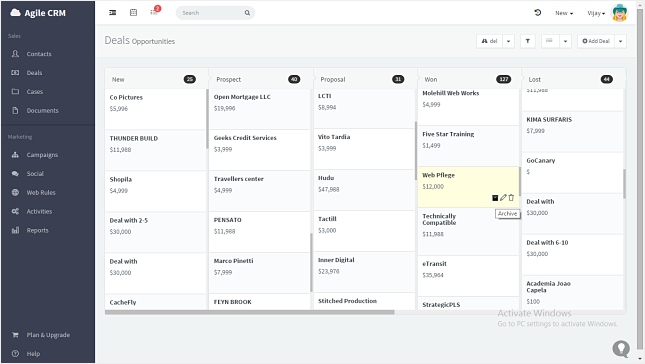
Task: Click the Reports bar chart icon
Action: tap(15, 230)
